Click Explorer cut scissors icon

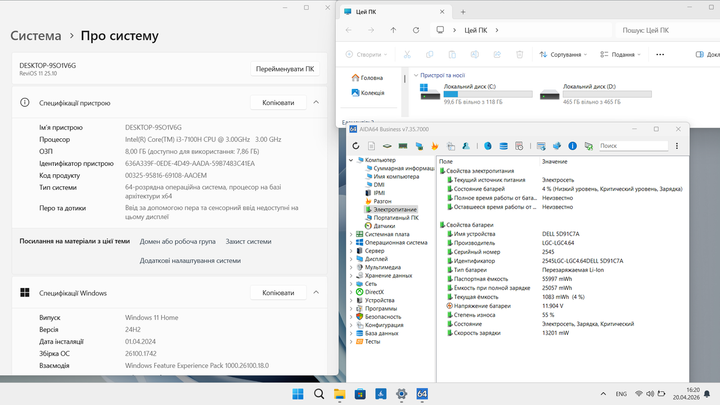coord(407,55)
